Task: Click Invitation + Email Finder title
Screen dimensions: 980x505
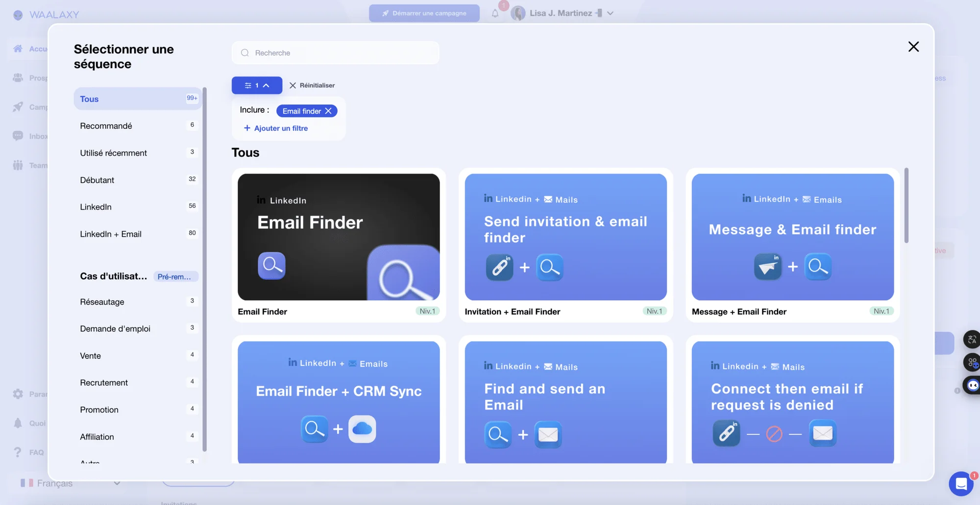Action: click(512, 311)
